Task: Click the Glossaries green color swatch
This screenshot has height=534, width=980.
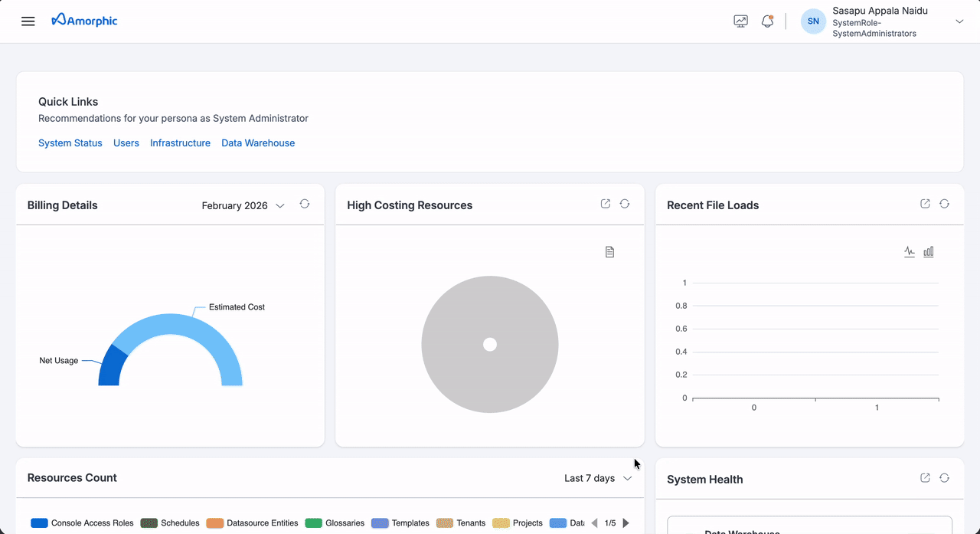Action: pyautogui.click(x=313, y=523)
